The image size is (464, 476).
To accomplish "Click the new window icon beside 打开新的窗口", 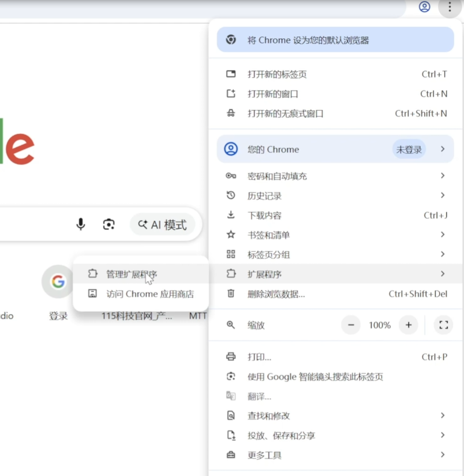I will tap(231, 93).
